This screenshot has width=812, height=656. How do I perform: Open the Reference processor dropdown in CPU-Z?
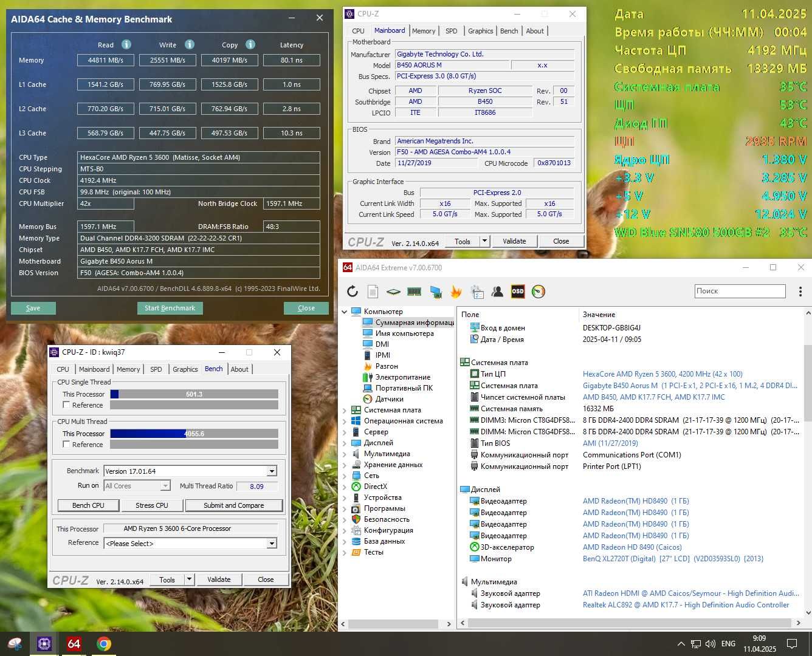(272, 544)
